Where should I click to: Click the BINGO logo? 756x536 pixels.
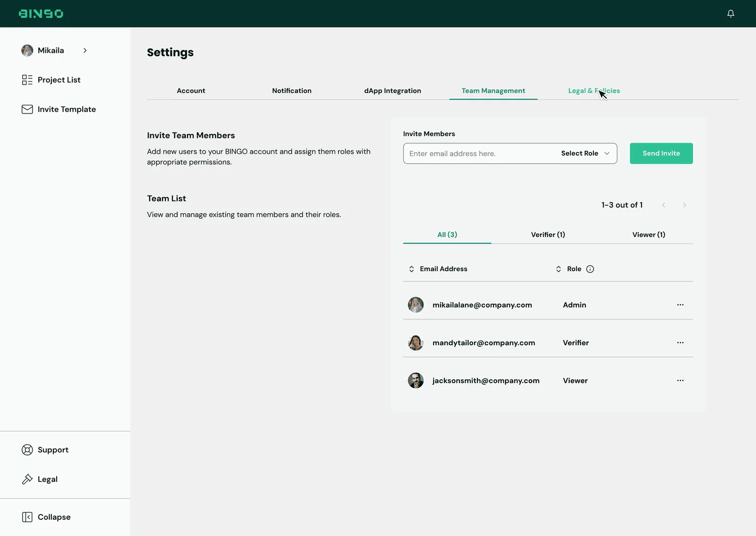tap(41, 14)
